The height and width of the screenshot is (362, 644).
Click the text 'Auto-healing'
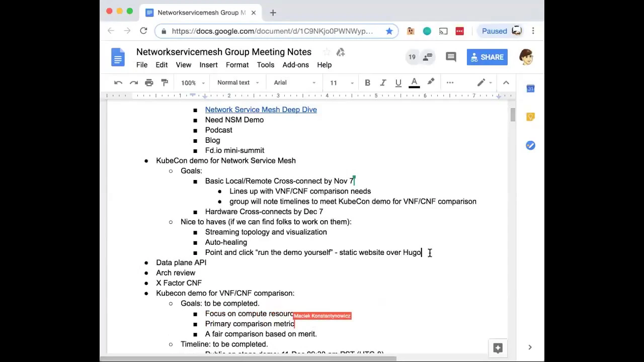point(226,242)
